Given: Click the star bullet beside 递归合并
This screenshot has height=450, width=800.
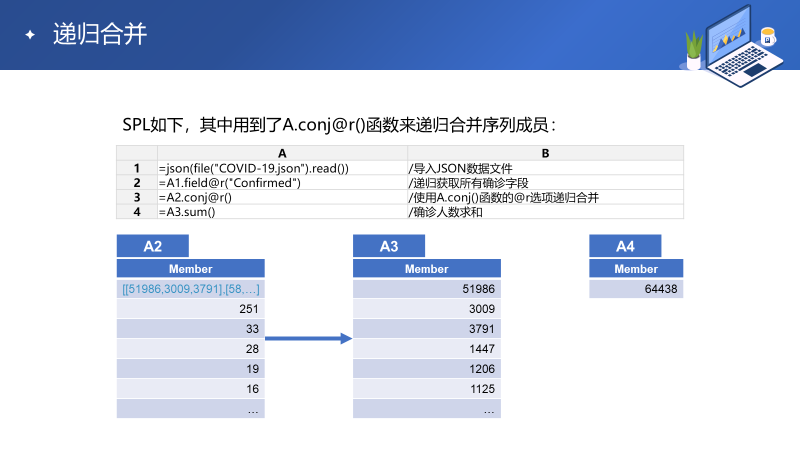Looking at the screenshot, I should coord(30,35).
